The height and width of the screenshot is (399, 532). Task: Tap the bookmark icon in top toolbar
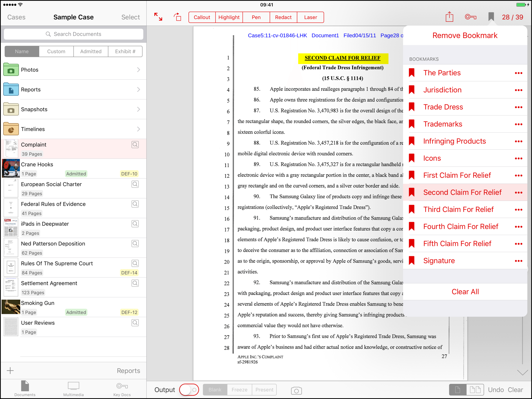[x=491, y=17]
